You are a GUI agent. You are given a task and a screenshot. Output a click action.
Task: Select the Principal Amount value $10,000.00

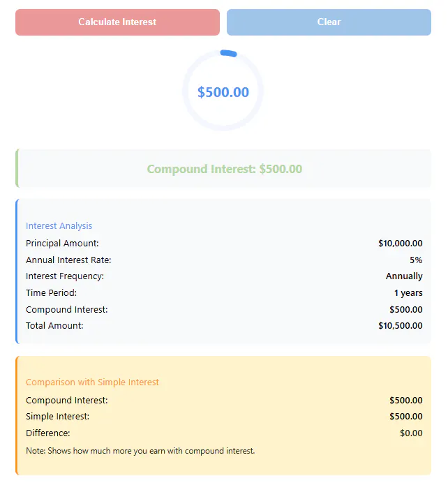tap(401, 243)
